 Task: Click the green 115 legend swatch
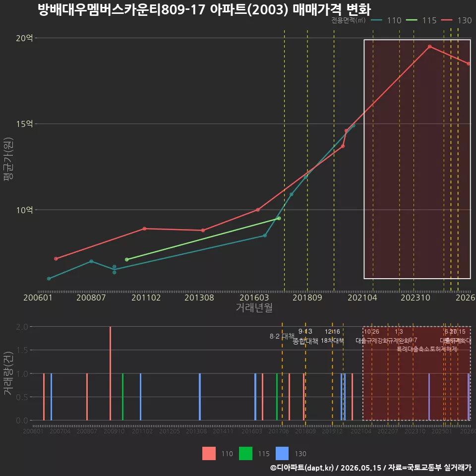245,454
